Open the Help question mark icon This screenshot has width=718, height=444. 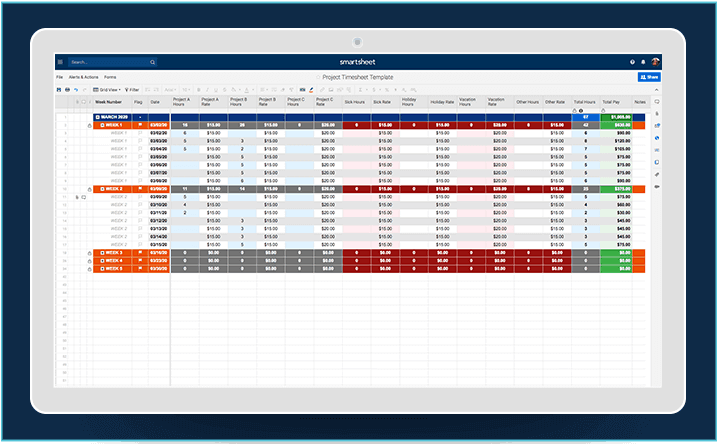coord(632,62)
